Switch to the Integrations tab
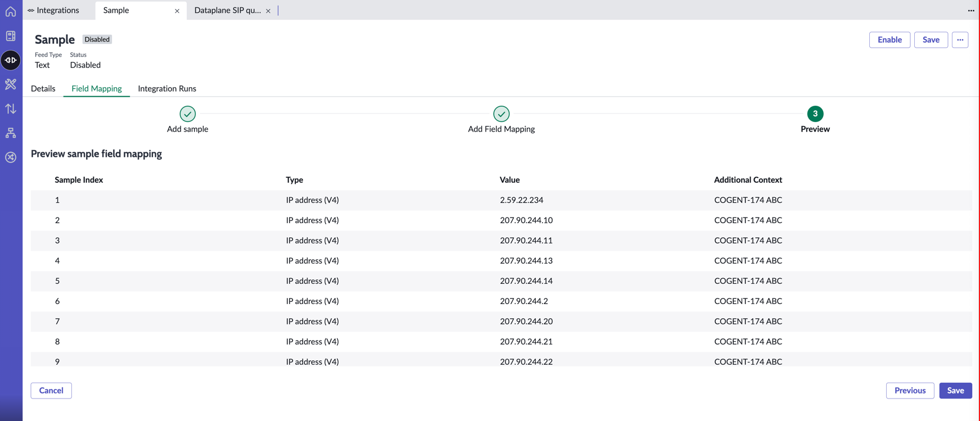Image resolution: width=980 pixels, height=421 pixels. pyautogui.click(x=53, y=10)
